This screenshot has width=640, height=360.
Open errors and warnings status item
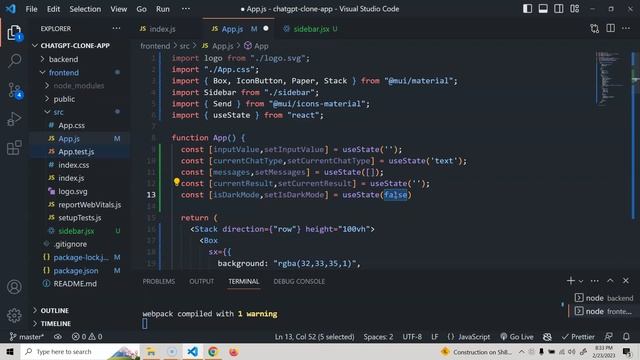pos(87,337)
